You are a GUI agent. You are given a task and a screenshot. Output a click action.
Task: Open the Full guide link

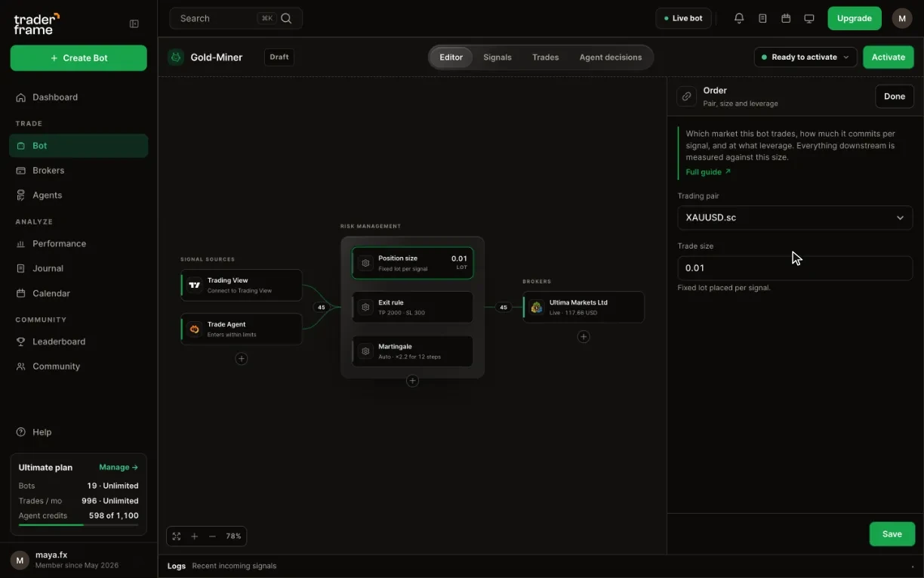[x=708, y=172]
